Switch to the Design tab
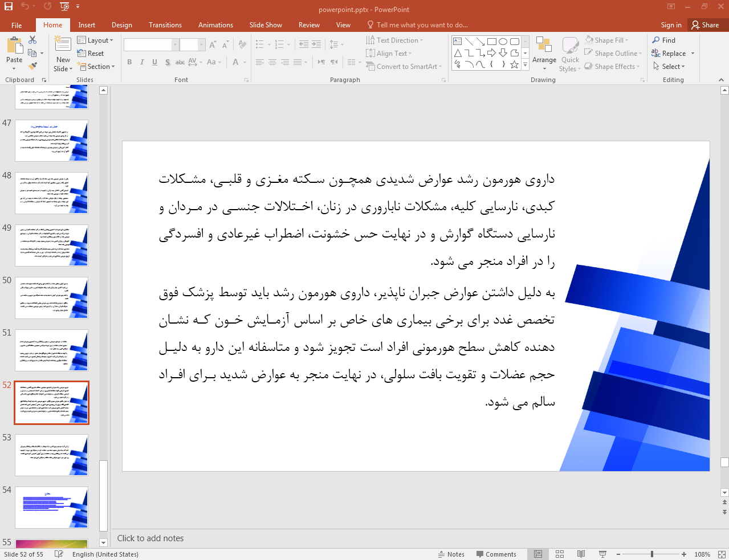The image size is (729, 560). [x=122, y=25]
